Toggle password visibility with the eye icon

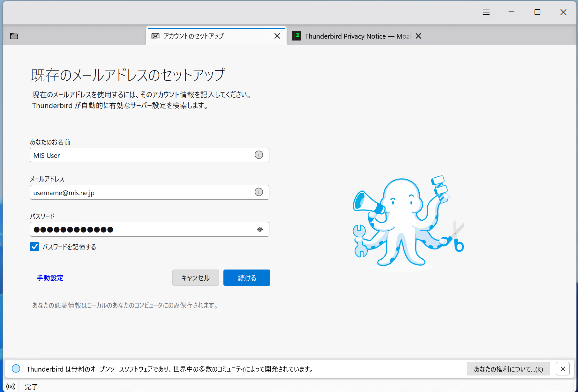point(260,229)
